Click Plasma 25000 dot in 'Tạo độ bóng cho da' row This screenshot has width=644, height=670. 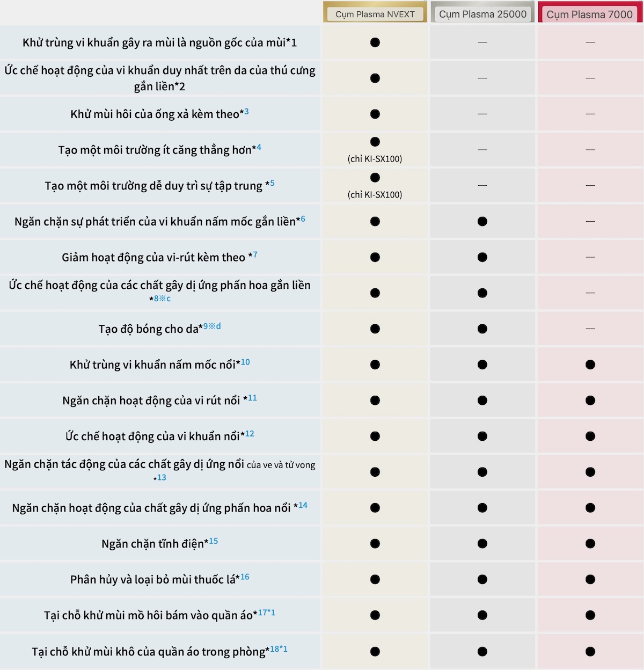(x=482, y=329)
